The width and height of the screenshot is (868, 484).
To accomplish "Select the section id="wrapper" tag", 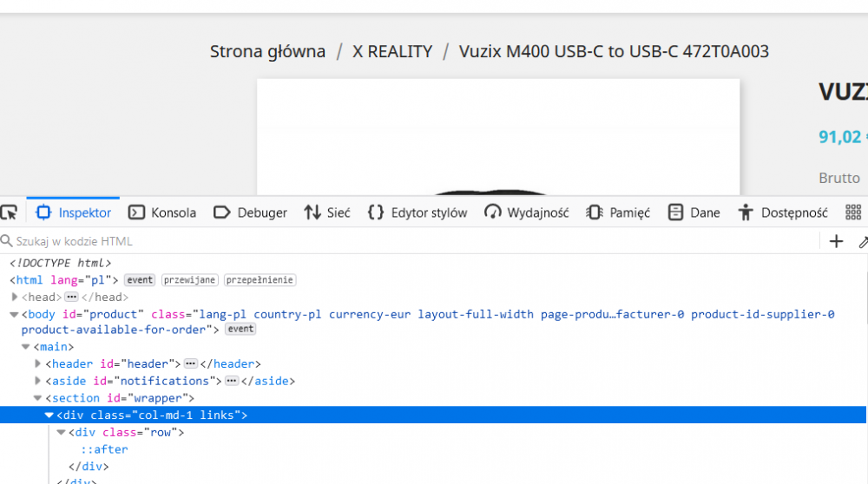I will pyautogui.click(x=120, y=398).
